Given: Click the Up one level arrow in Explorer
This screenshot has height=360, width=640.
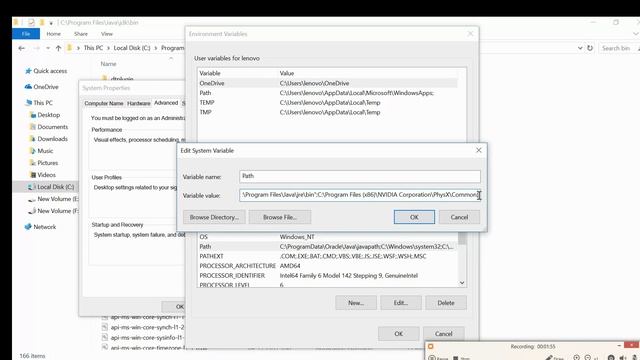Looking at the screenshot, I should point(58,48).
